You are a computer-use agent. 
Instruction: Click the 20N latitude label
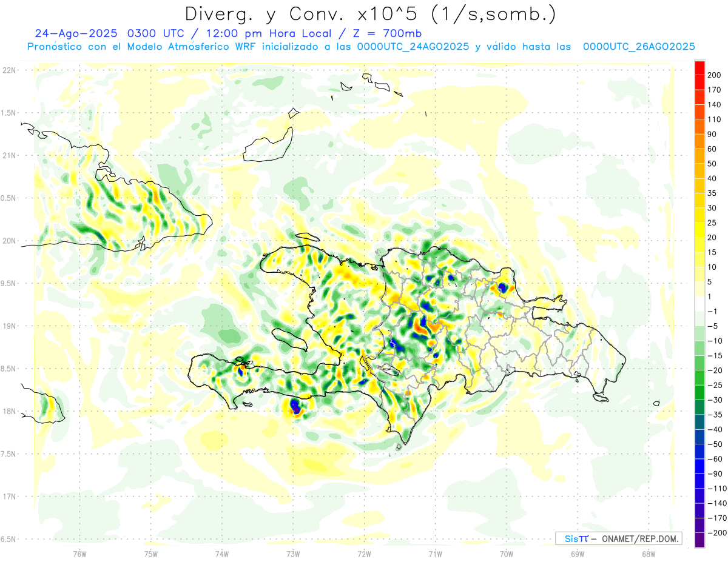click(8, 241)
